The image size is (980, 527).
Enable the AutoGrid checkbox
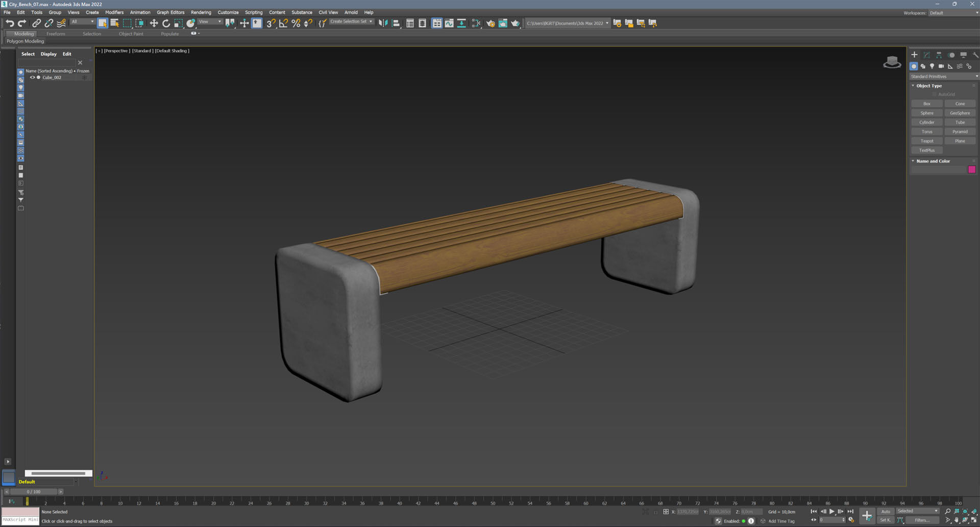tap(935, 94)
